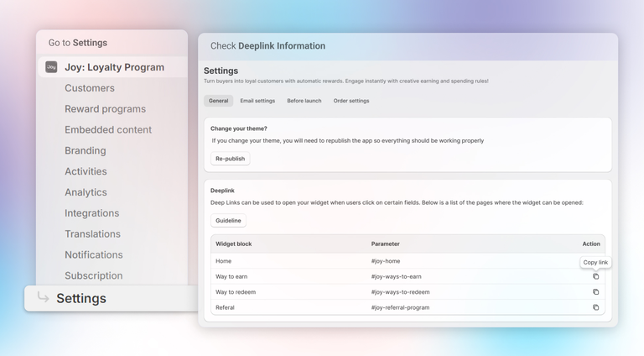Image resolution: width=644 pixels, height=356 pixels.
Task: Open Customers in the sidebar
Action: pyautogui.click(x=90, y=88)
